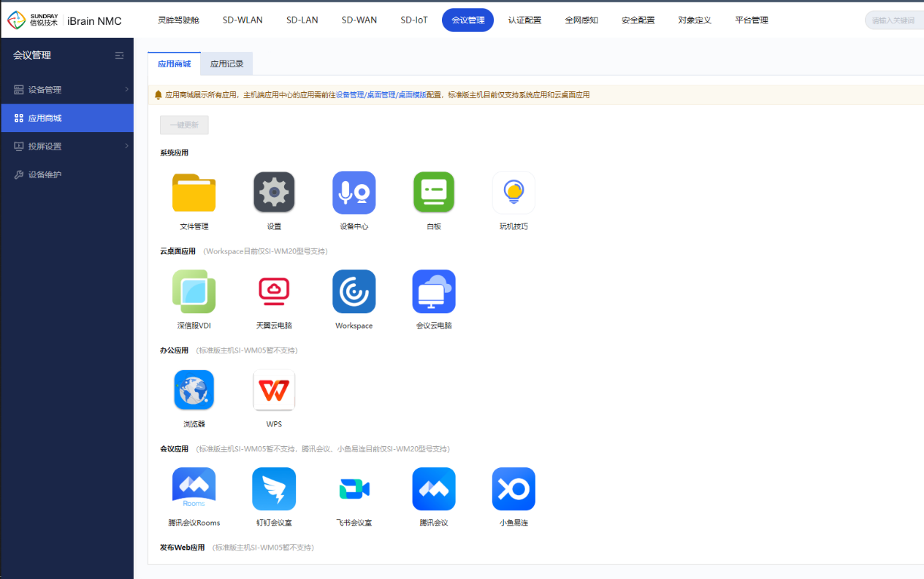Follow the 设备管理/桌面管理/桌面模版 link
The image size is (924, 579).
381,95
